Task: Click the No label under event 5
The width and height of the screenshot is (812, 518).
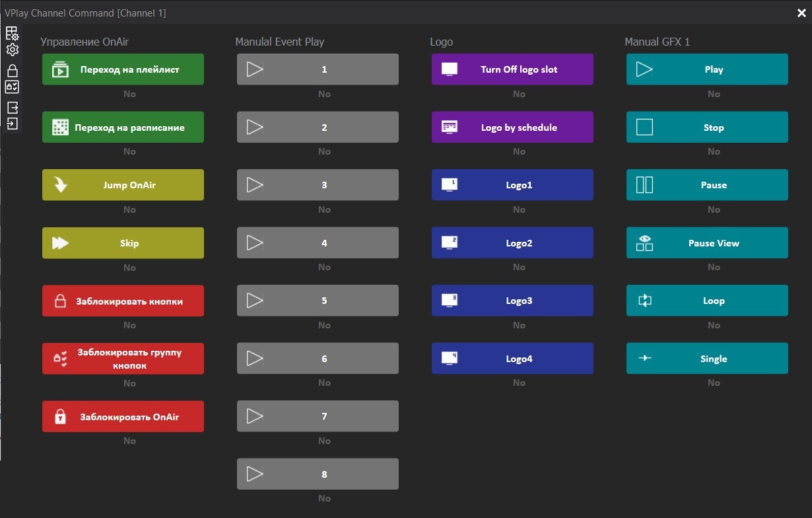Action: coord(324,325)
